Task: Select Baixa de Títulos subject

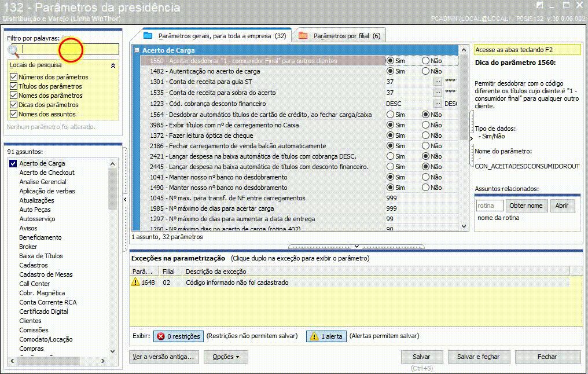Action: [41, 256]
